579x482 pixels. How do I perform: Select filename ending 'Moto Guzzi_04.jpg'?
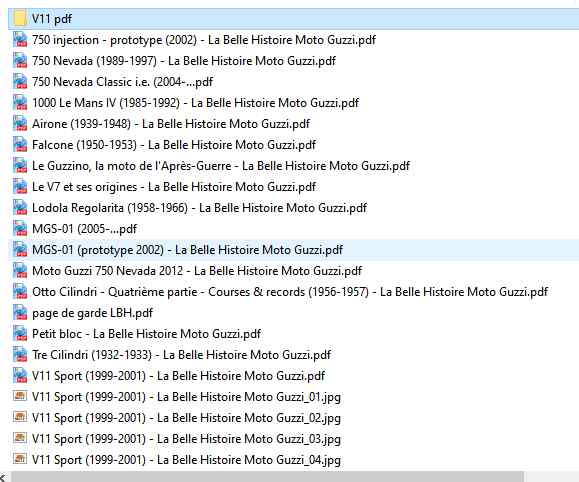point(186,461)
